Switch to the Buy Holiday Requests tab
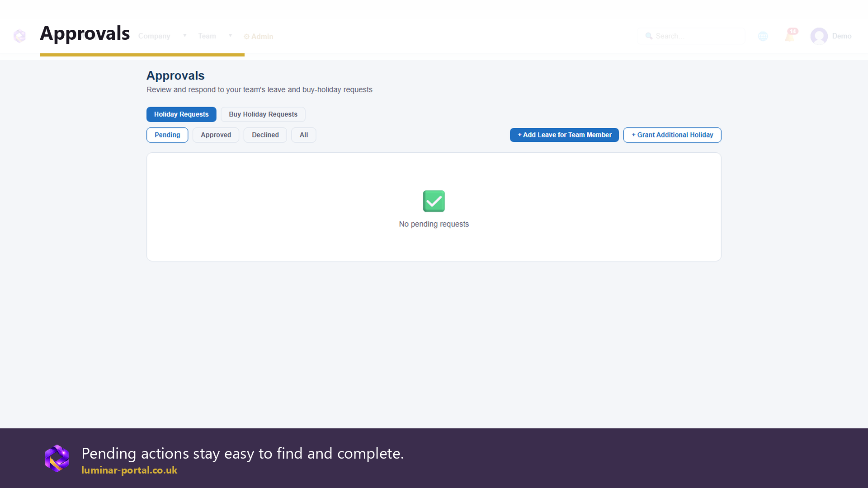Screen dimensions: 868x488 pos(263,114)
